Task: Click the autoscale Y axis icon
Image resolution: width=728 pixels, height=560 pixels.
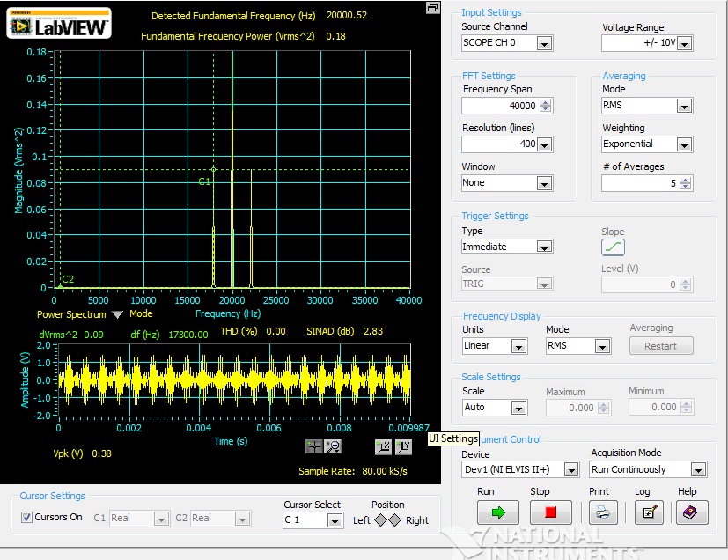Action: point(403,447)
